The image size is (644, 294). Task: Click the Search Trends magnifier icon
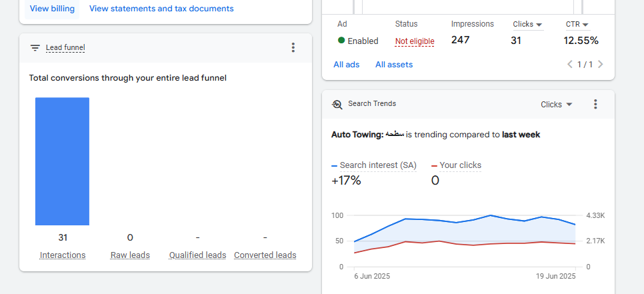337,105
